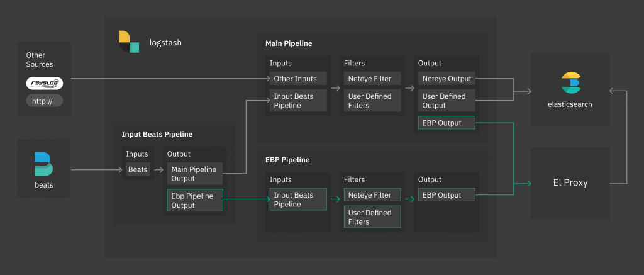Click the Logstash logo icon
The image size is (644, 275).
tap(130, 42)
